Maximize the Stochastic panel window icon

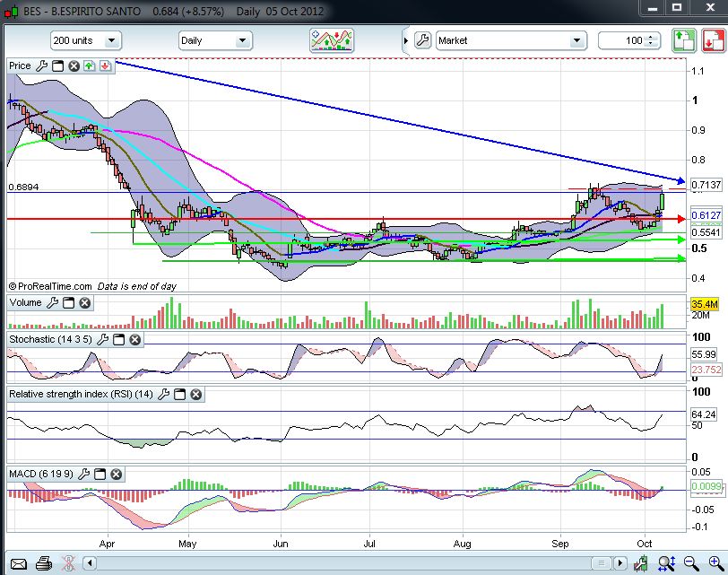coord(118,340)
